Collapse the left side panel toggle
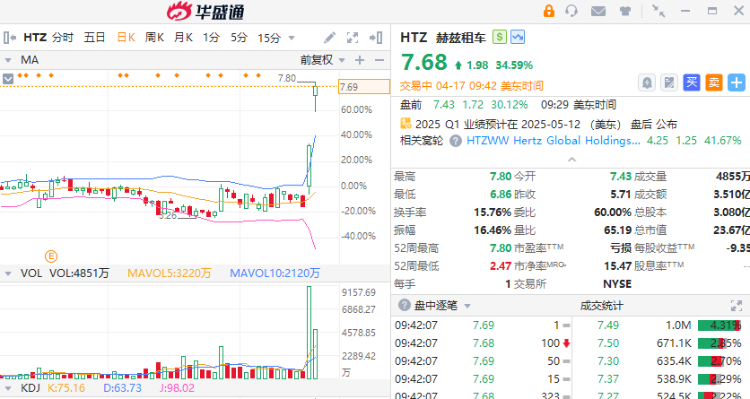The height and width of the screenshot is (399, 750). coord(10,37)
